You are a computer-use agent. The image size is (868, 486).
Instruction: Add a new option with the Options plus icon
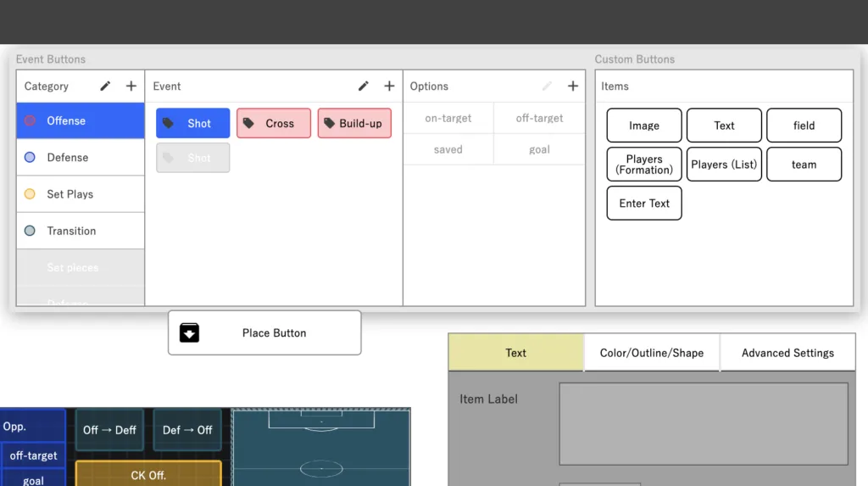573,86
